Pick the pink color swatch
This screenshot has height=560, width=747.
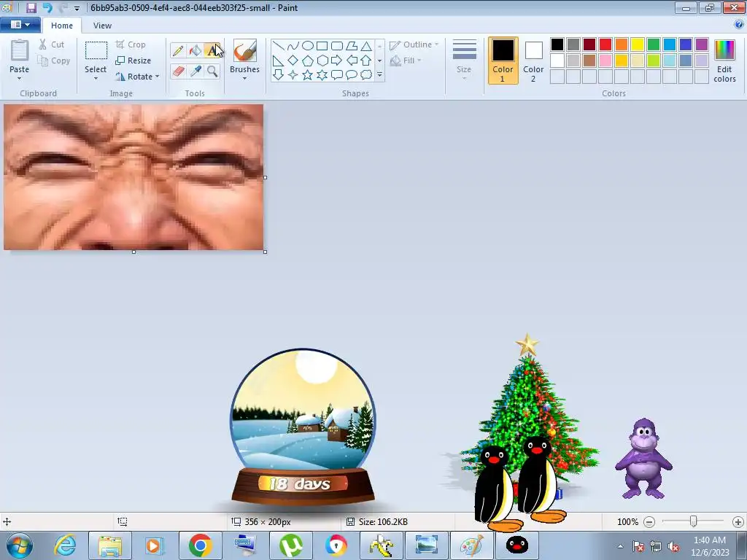click(x=605, y=61)
